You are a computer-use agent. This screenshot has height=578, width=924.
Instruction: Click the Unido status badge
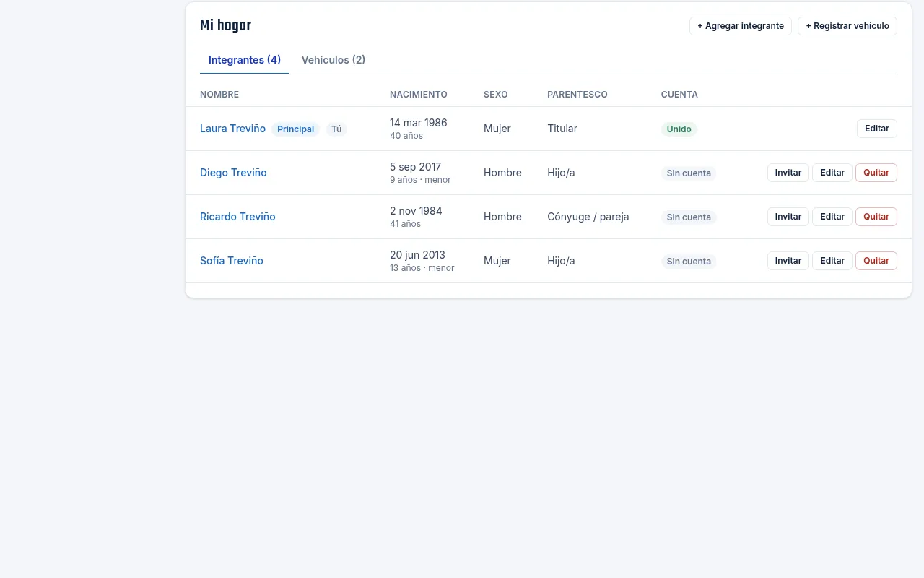pos(679,129)
